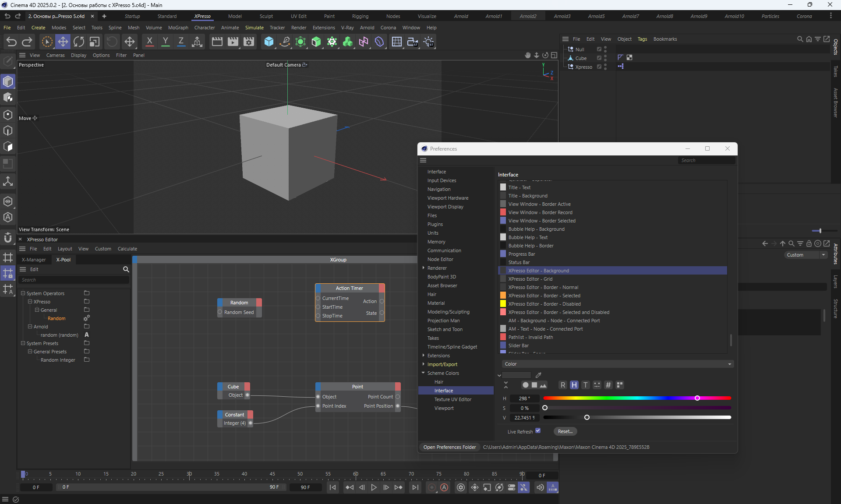Toggle X axis lock icon
Viewport: 841px width, 504px height.
tap(149, 42)
